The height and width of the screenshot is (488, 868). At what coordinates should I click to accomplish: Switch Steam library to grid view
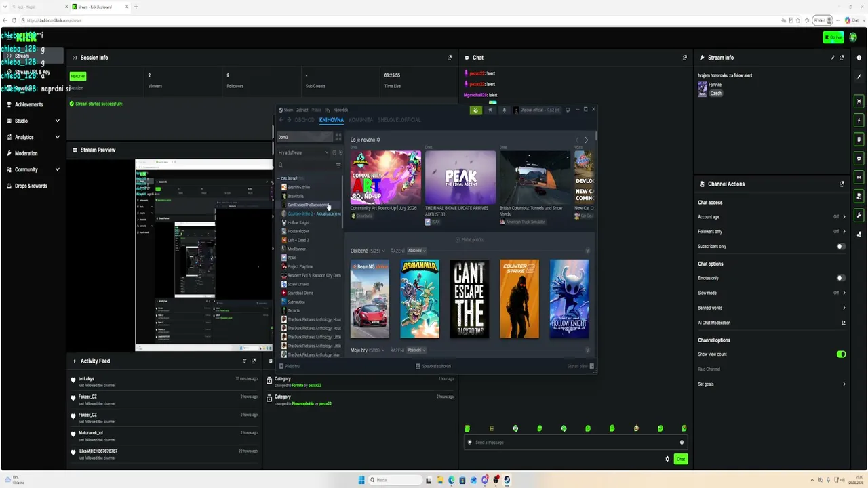click(338, 137)
